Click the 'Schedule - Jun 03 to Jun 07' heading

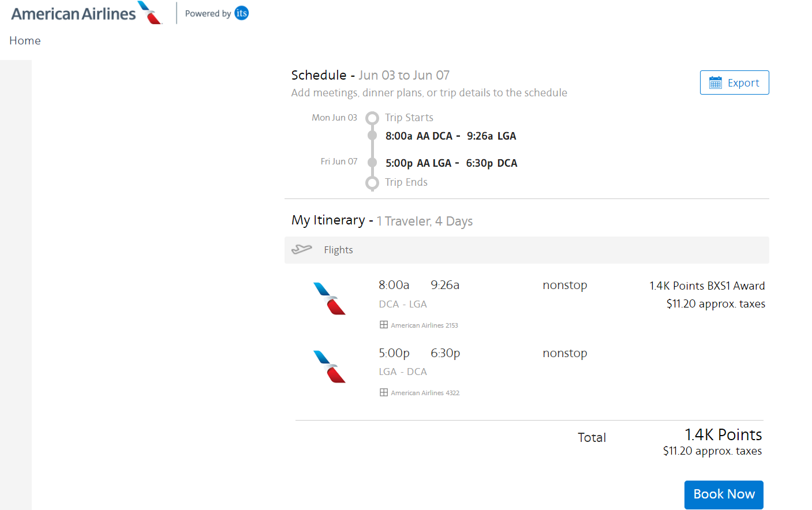pyautogui.click(x=370, y=75)
